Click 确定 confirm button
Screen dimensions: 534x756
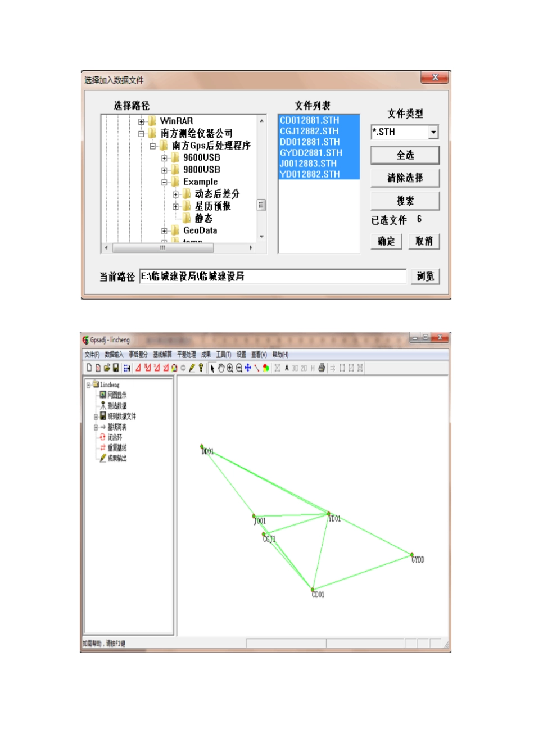point(387,241)
